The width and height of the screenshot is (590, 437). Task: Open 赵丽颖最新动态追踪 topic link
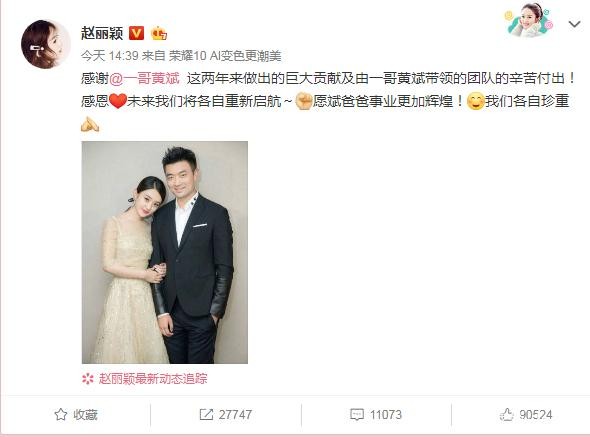[153, 379]
